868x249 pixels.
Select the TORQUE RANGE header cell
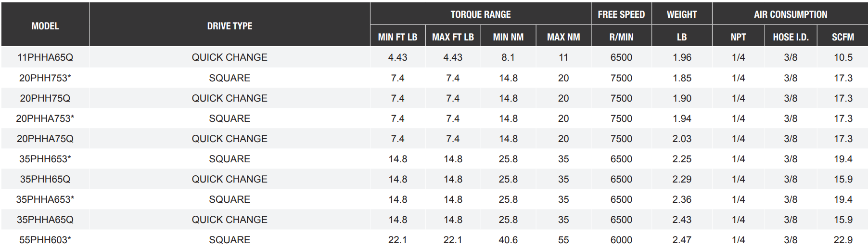480,14
